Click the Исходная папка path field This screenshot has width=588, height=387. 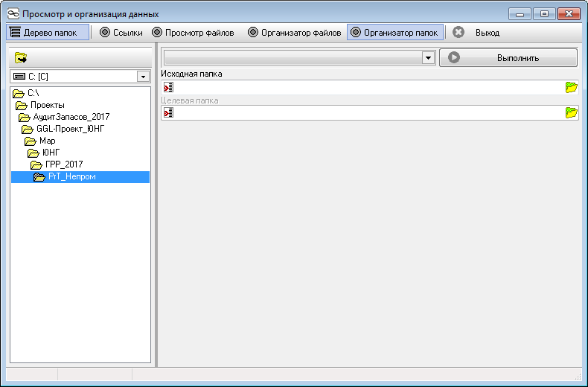click(369, 87)
